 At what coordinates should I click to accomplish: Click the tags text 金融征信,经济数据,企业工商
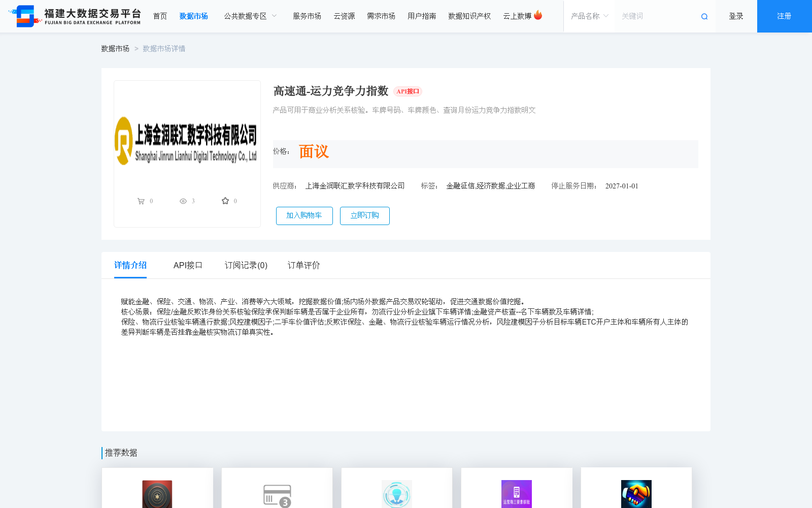click(x=490, y=186)
